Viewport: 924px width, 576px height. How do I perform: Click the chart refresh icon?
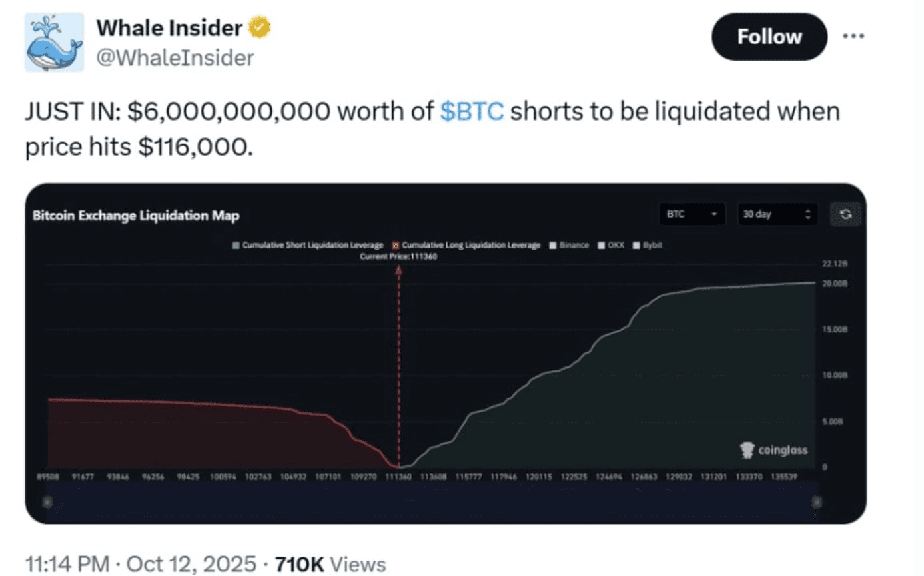845,214
